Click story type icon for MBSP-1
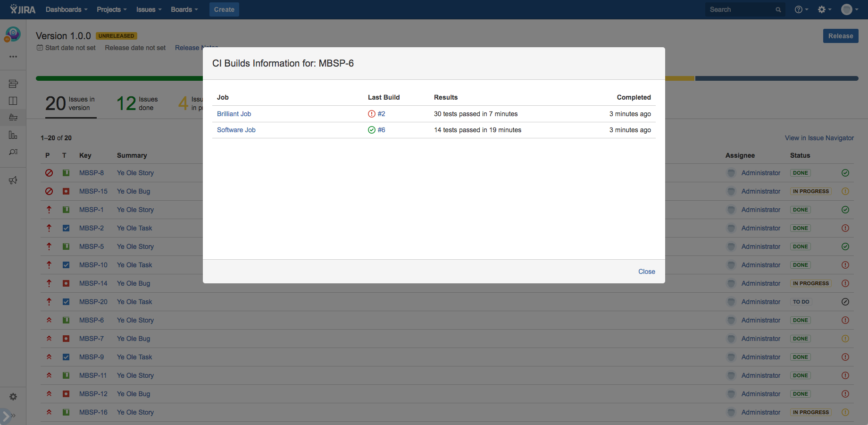Viewport: 868px width, 425px height. click(66, 210)
